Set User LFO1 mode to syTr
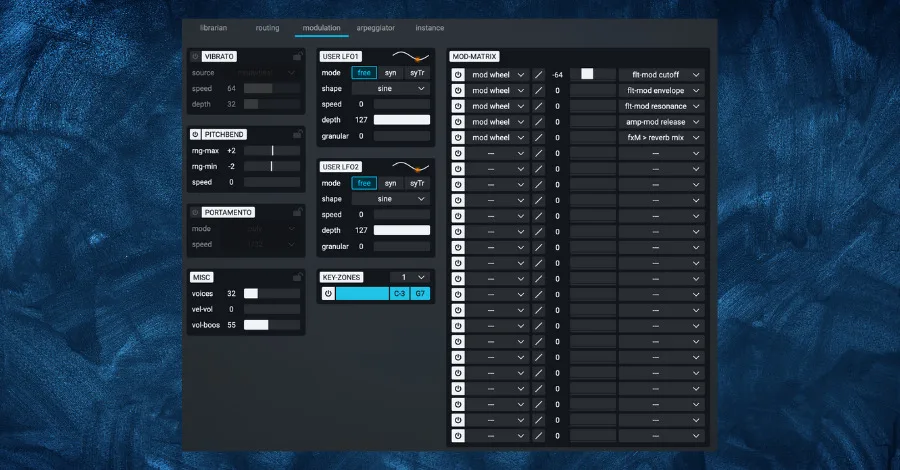This screenshot has height=470, width=900. tap(417, 73)
